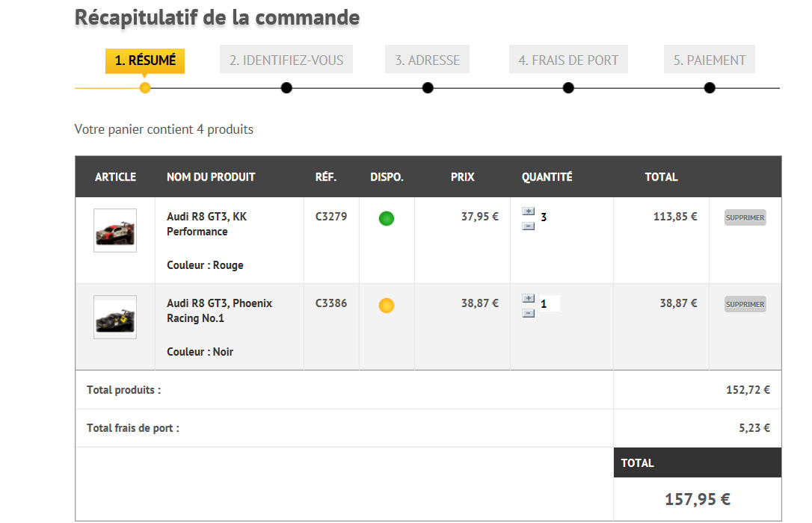The height and width of the screenshot is (523, 812).
Task: Open the red Audi R8 product thumbnail
Action: [115, 231]
